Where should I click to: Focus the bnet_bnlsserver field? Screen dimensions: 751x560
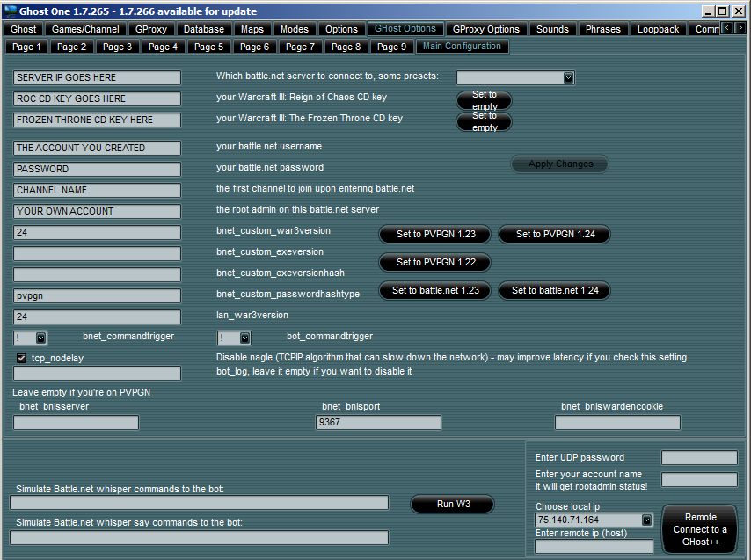[x=77, y=423]
